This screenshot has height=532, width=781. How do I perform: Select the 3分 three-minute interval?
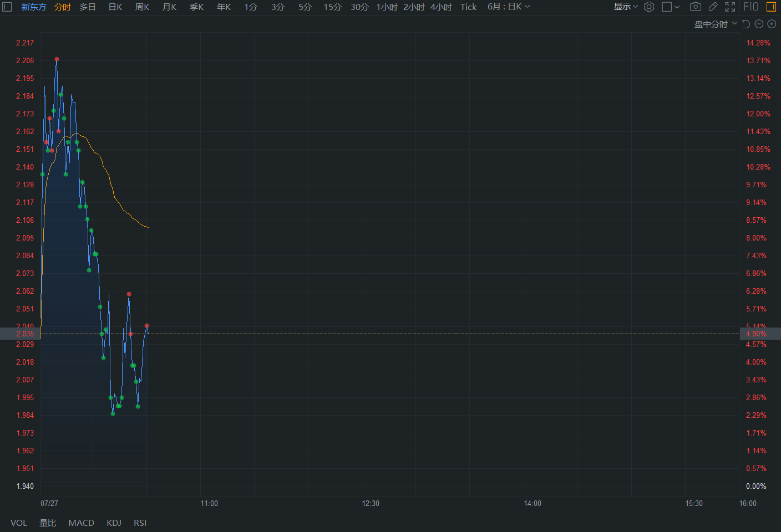(x=278, y=7)
